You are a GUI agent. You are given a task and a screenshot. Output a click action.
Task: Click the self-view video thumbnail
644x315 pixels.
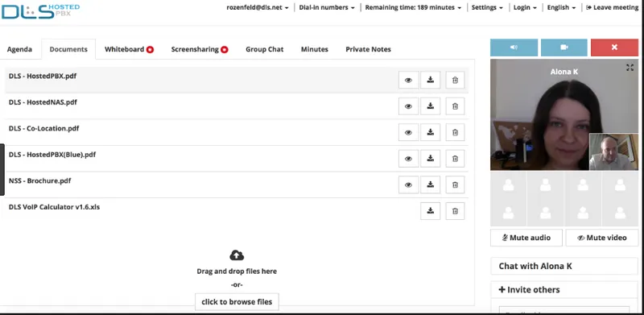[x=613, y=151]
